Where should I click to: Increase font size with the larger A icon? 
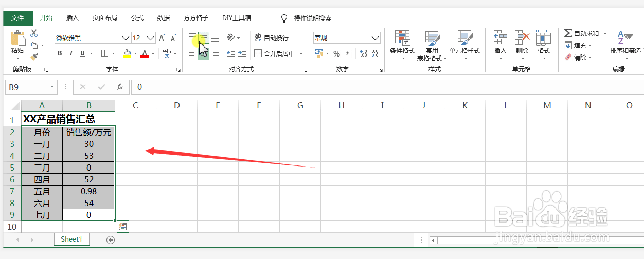(162, 38)
